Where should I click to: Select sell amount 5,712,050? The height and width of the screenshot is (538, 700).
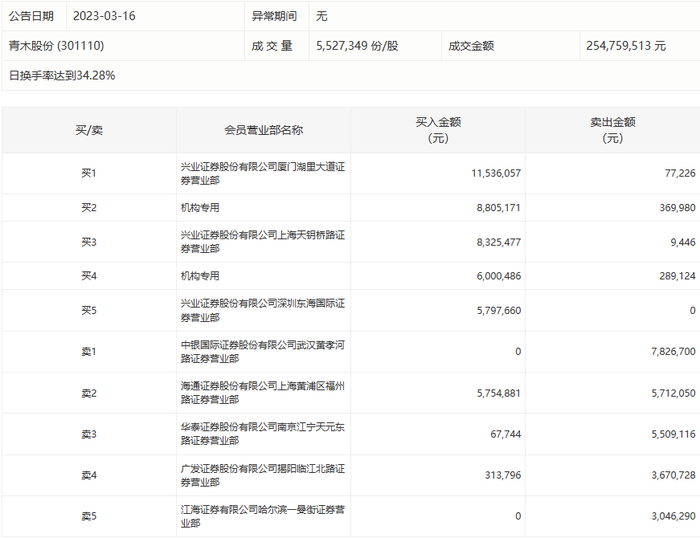(673, 393)
